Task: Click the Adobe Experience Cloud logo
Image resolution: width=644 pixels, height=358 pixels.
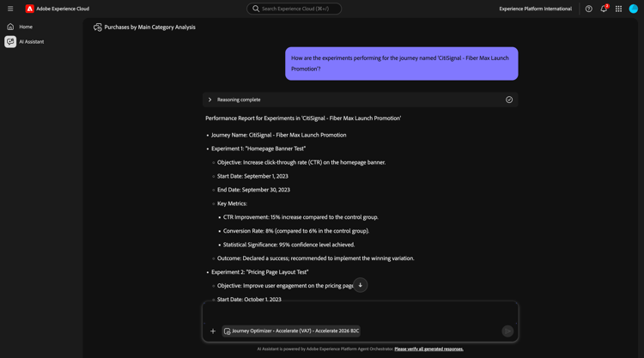Action: pyautogui.click(x=29, y=9)
